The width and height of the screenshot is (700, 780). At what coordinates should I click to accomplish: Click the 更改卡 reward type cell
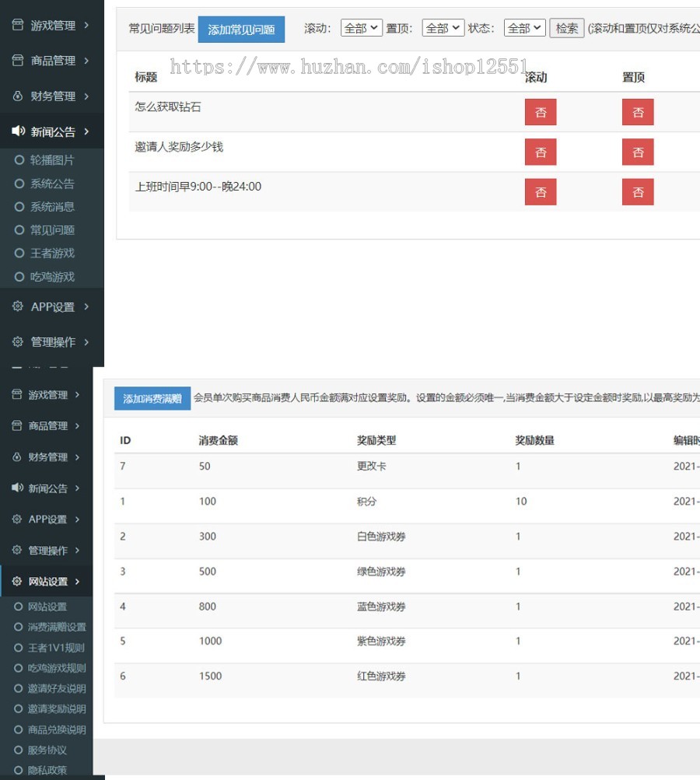(x=371, y=466)
